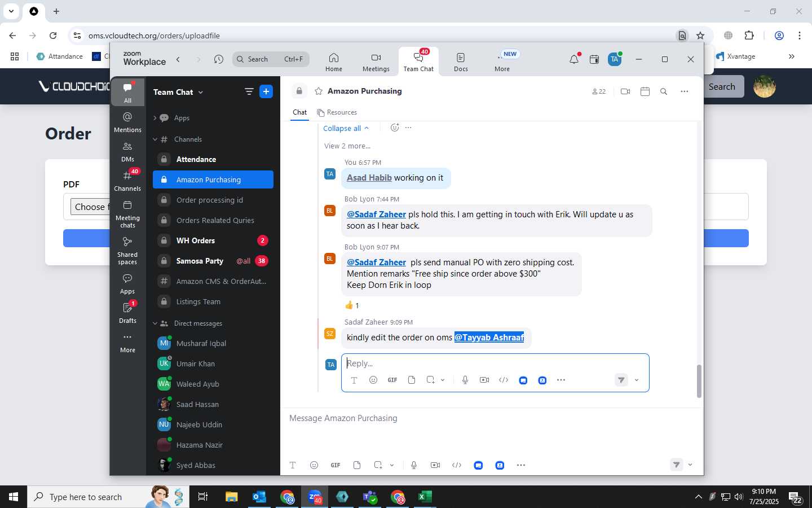Open Apps in the left sidebar

(127, 284)
